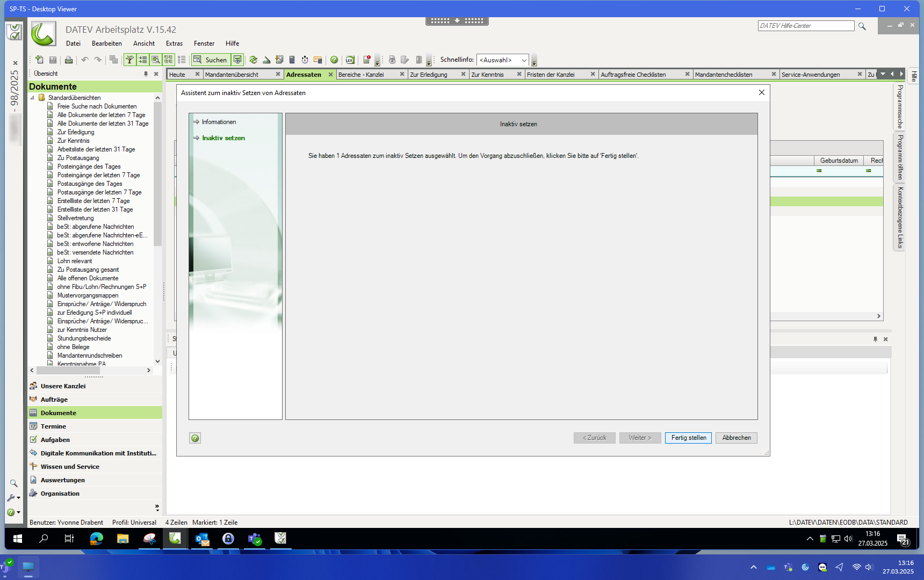Open Microsoft Edge from the taskbar

pyautogui.click(x=97, y=538)
